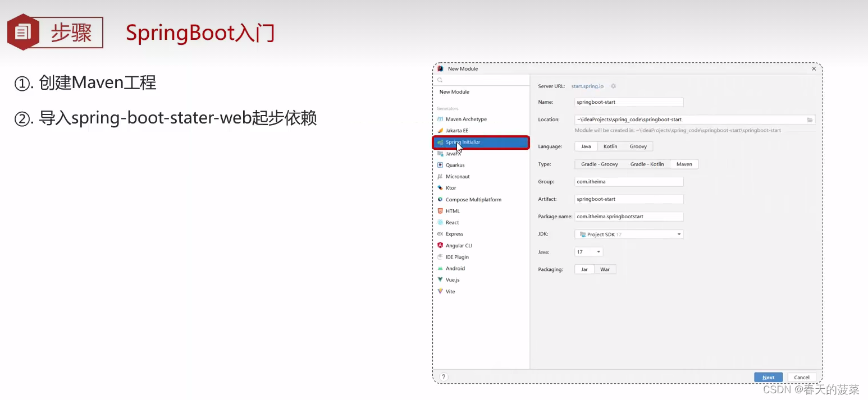The width and height of the screenshot is (868, 400).
Task: Select Spring Initializr generator
Action: click(x=481, y=142)
